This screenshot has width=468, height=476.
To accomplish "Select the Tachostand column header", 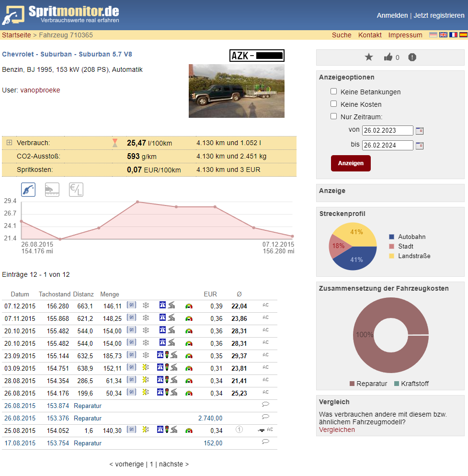I will coord(55,294).
